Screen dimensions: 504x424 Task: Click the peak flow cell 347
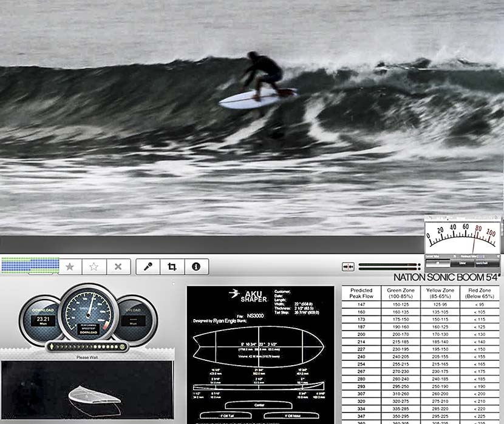(361, 416)
